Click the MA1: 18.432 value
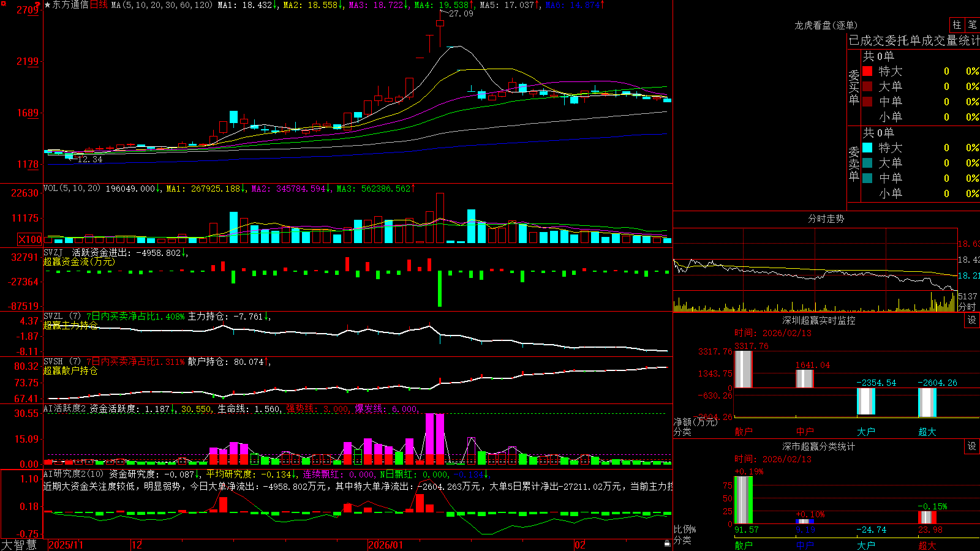Viewport: 980px width, 551px height. pos(247,5)
